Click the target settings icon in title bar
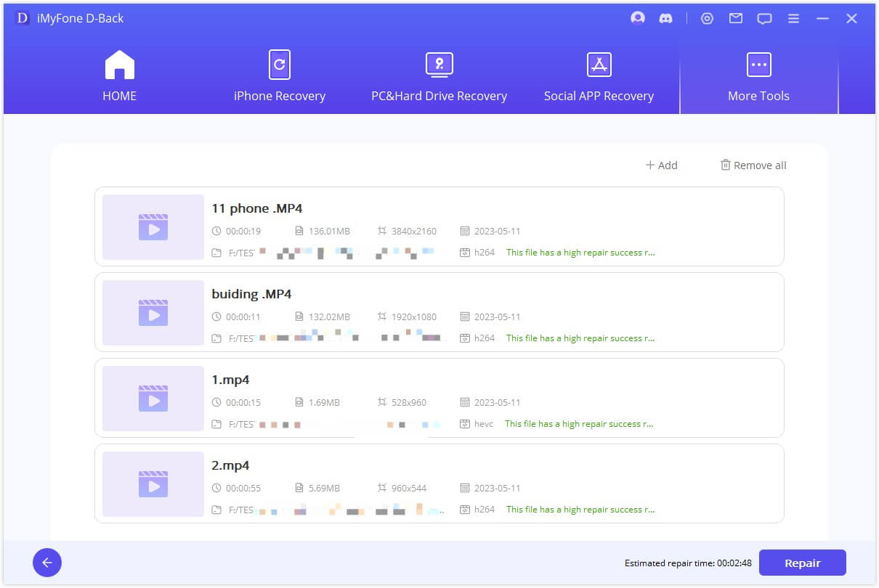 (x=707, y=19)
